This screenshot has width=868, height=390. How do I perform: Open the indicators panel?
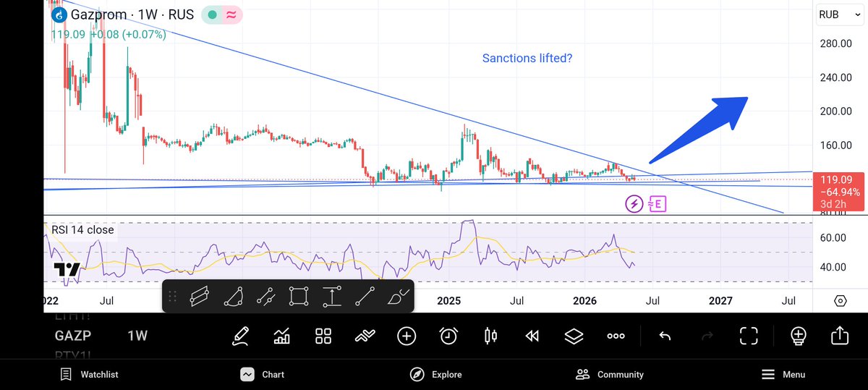pyautogui.click(x=281, y=336)
